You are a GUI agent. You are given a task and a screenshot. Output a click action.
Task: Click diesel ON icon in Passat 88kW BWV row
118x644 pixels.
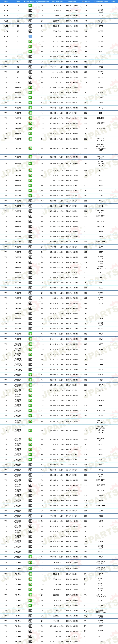[30, 247]
